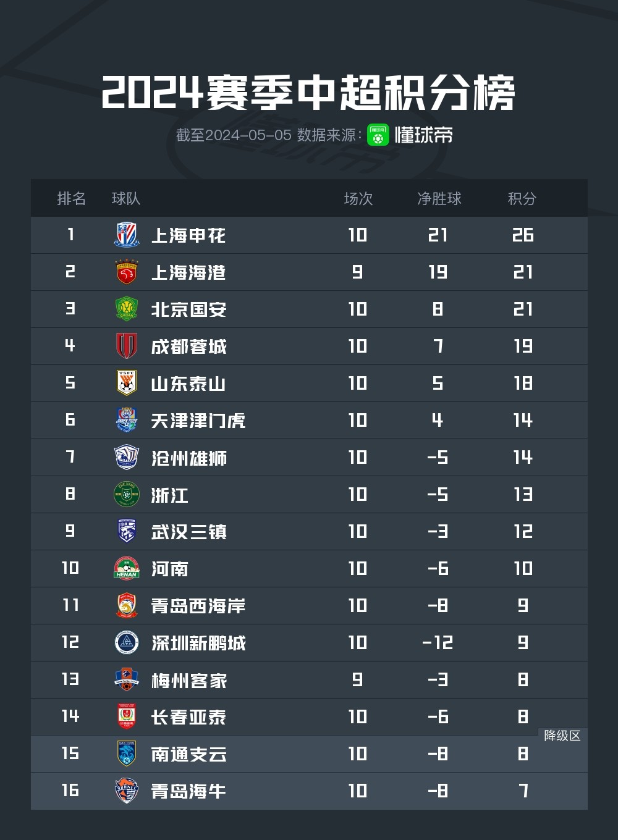Select the Beijing Guoan (北京国安) green badge
The height and width of the screenshot is (840, 618).
click(x=127, y=309)
